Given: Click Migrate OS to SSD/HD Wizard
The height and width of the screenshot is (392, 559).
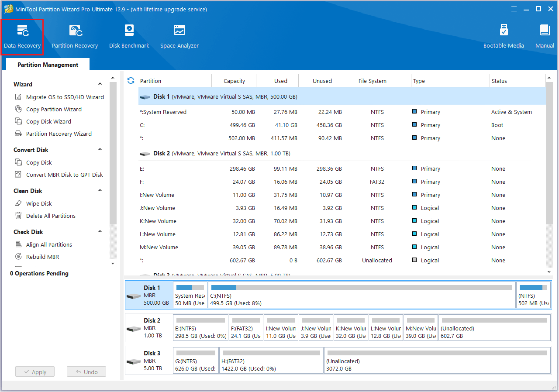Looking at the screenshot, I should click(x=65, y=97).
